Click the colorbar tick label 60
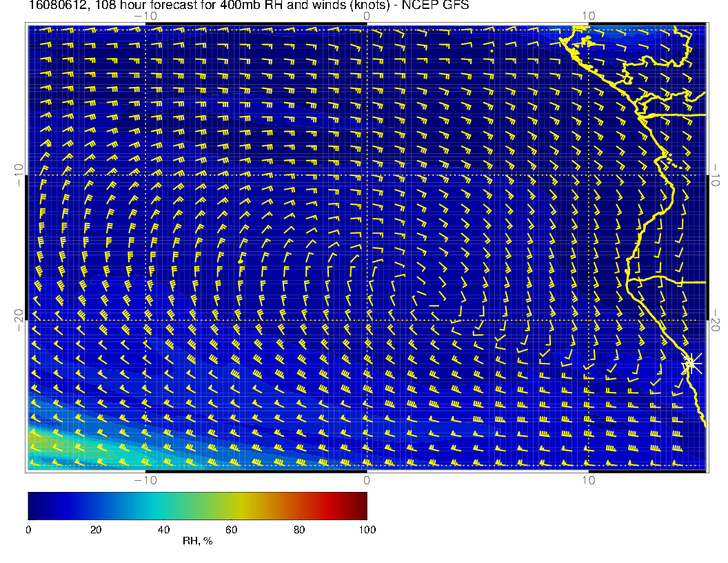The image size is (728, 563). click(231, 530)
